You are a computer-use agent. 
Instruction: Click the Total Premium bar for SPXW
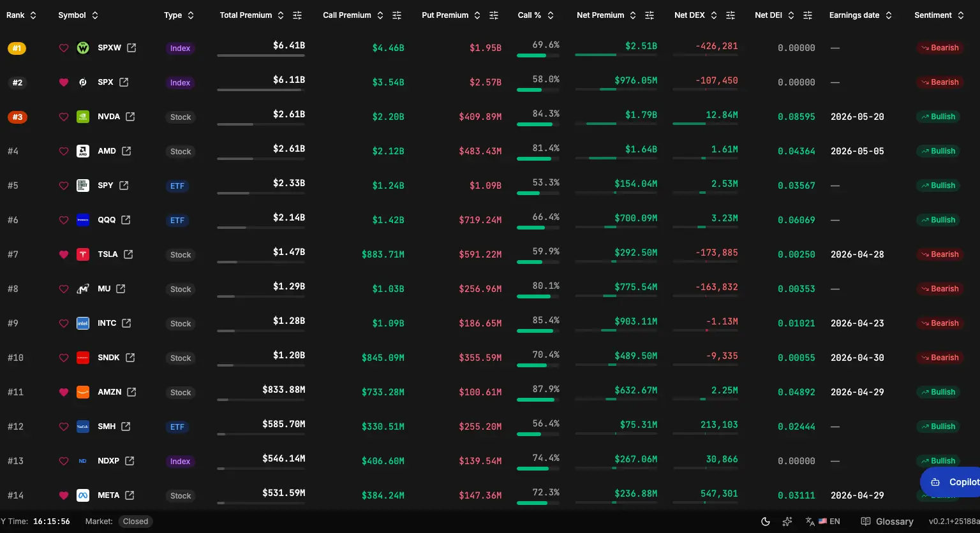[261, 55]
